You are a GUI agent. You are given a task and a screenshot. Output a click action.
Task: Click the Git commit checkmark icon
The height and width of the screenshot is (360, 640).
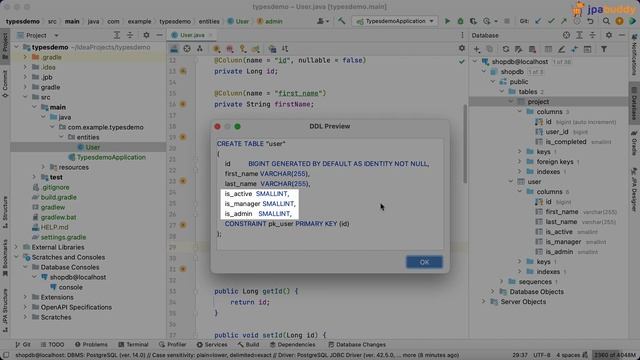(551, 21)
